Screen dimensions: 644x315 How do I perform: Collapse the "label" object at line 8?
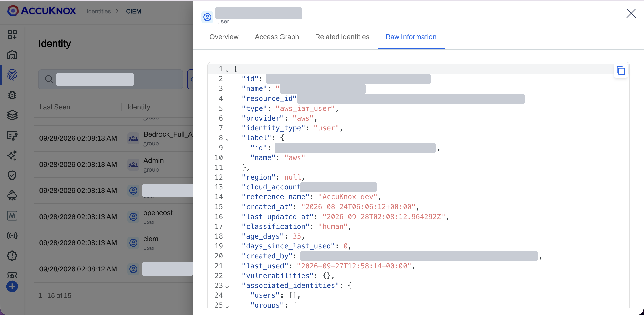tap(227, 139)
